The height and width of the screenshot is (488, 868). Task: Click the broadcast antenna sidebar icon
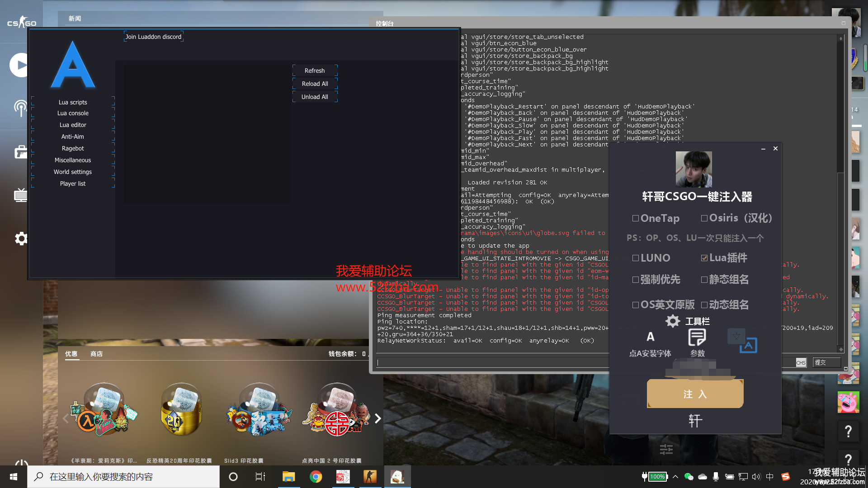[20, 108]
